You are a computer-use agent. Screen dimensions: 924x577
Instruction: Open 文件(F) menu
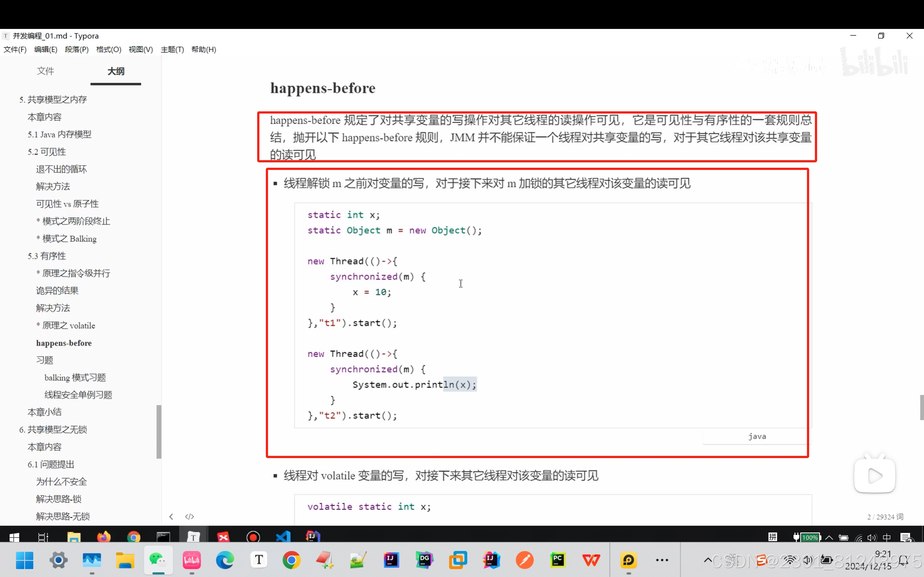pyautogui.click(x=15, y=49)
